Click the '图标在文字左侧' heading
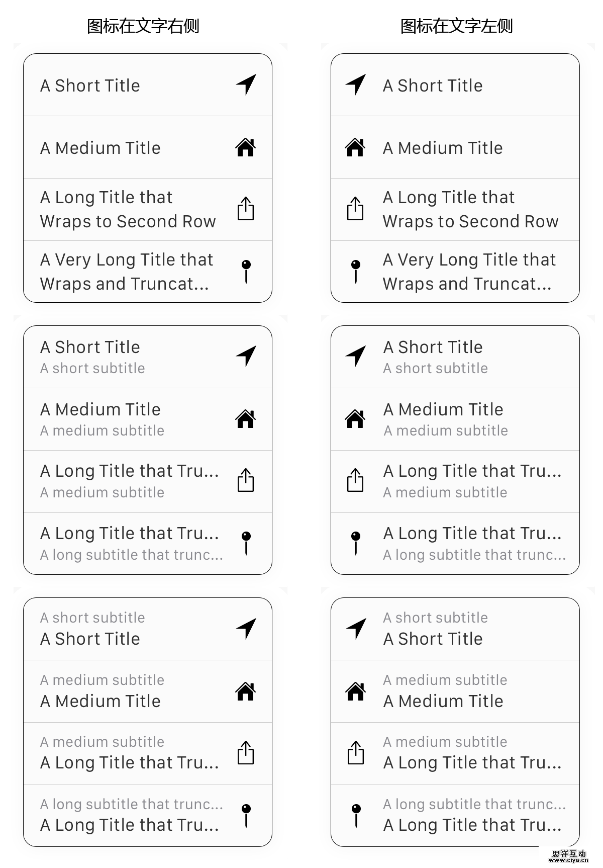Viewport: 603px width, 868px height. click(x=456, y=26)
